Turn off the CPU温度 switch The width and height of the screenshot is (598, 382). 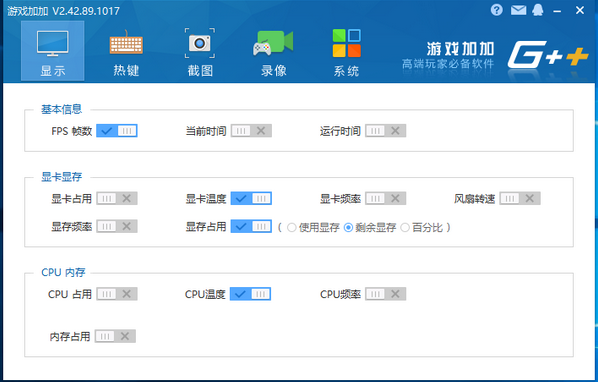coord(251,294)
